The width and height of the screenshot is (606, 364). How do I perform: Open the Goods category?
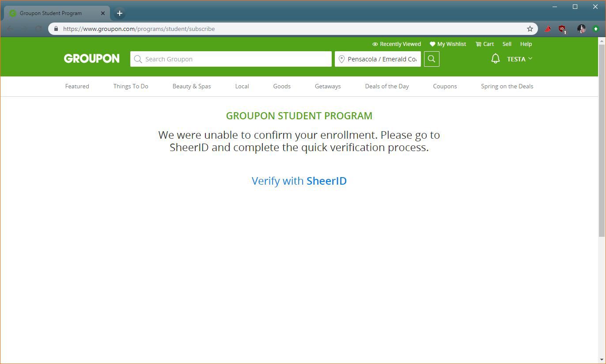point(282,86)
